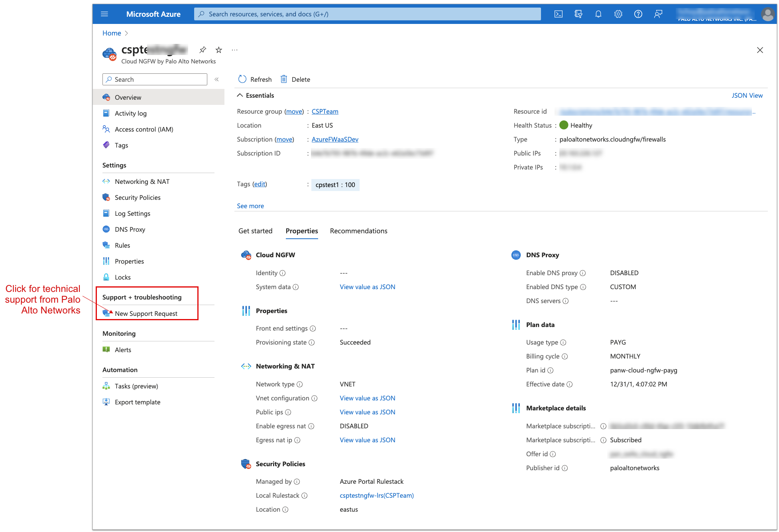Image resolution: width=779 pixels, height=532 pixels.
Task: Open the ellipsis more options menu
Action: pyautogui.click(x=234, y=50)
